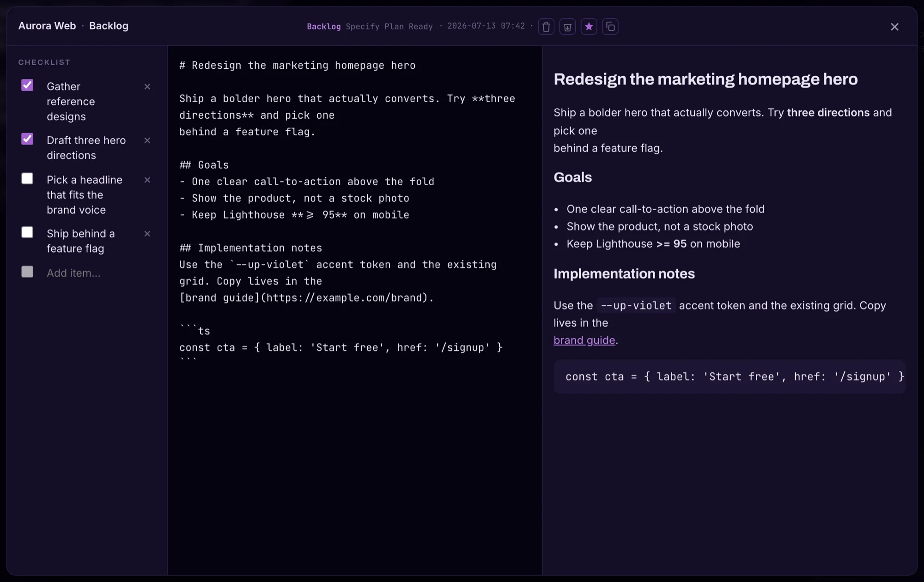Click the 'Aurora Web' project title
The width and height of the screenshot is (924, 582).
tap(47, 26)
